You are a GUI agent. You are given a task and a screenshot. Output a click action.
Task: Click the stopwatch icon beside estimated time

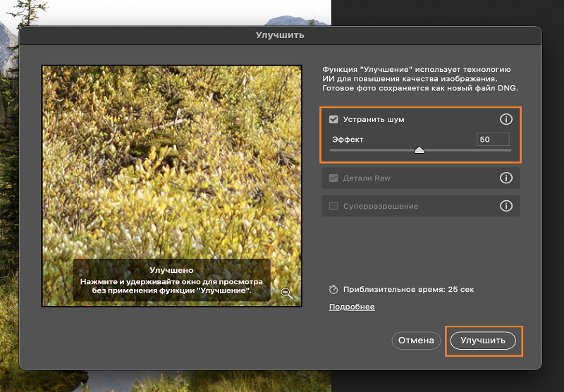pos(333,289)
